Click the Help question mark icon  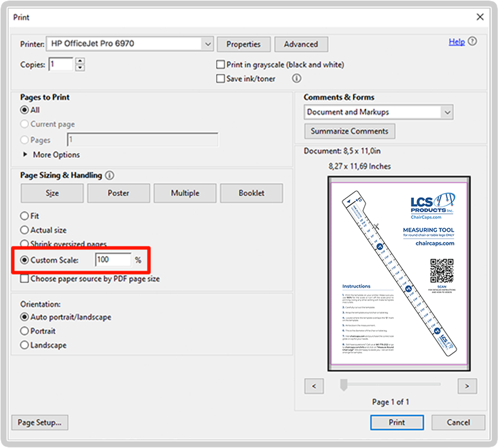point(473,41)
